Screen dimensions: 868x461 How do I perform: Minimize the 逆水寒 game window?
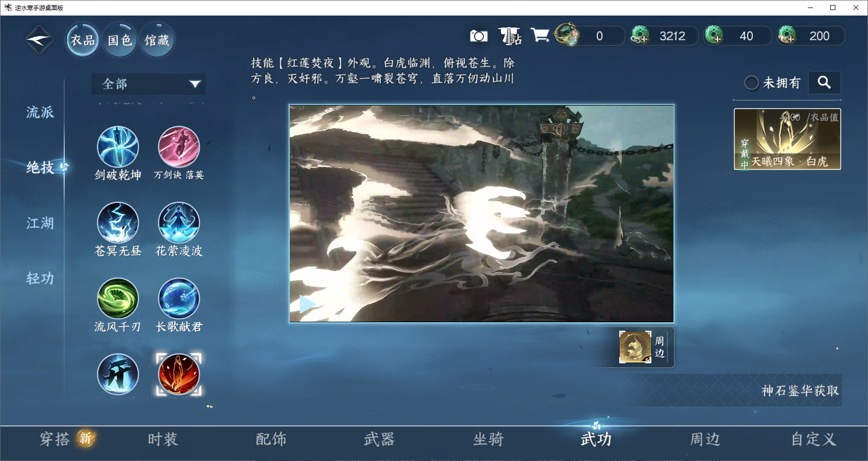coord(810,8)
